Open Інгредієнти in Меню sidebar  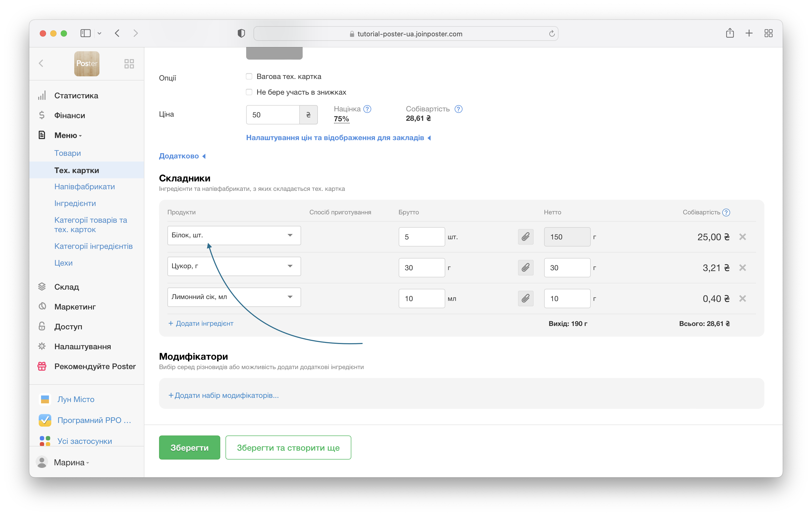pos(75,203)
